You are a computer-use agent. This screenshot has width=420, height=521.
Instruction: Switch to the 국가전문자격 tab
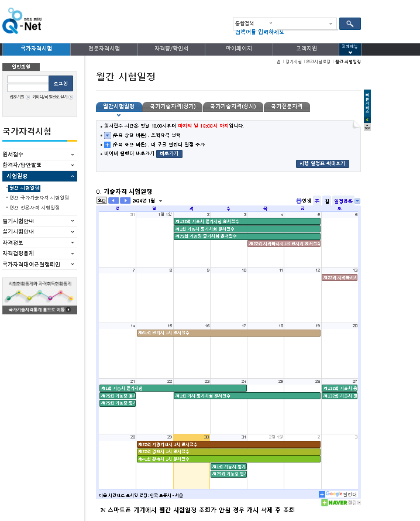click(x=287, y=107)
